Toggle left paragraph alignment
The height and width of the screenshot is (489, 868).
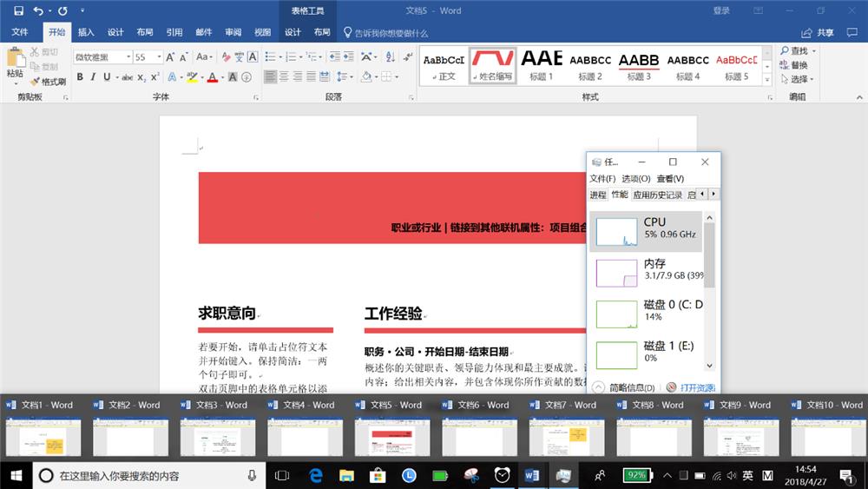271,77
